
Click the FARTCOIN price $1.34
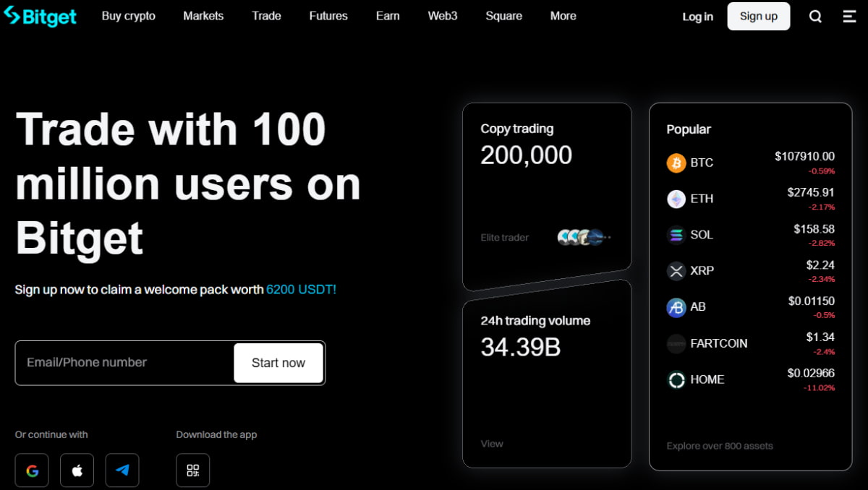[x=821, y=337]
